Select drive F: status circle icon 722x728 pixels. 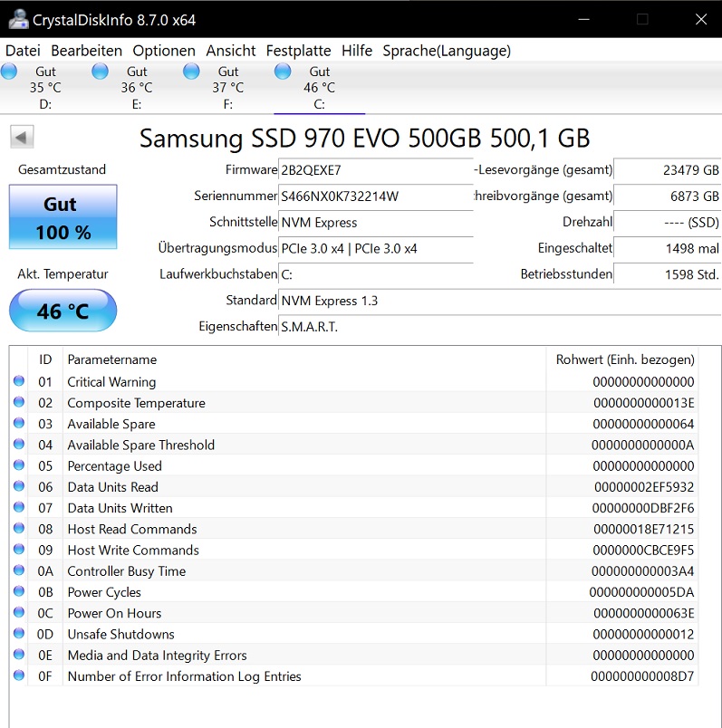click(191, 72)
